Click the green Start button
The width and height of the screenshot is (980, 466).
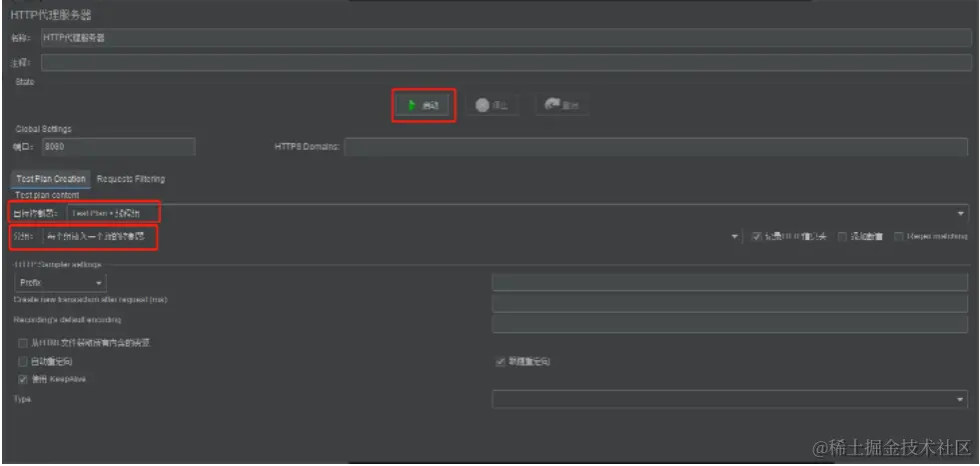(424, 105)
